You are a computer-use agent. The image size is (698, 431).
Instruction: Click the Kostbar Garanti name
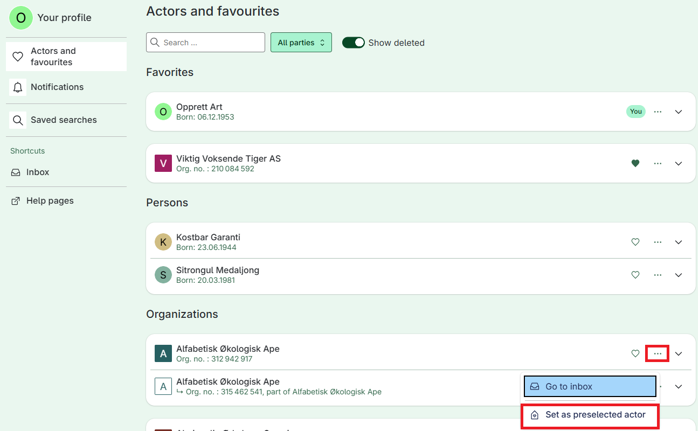(x=208, y=237)
